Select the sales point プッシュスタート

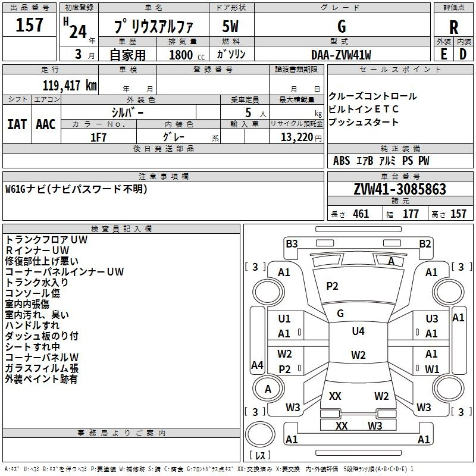364,122
